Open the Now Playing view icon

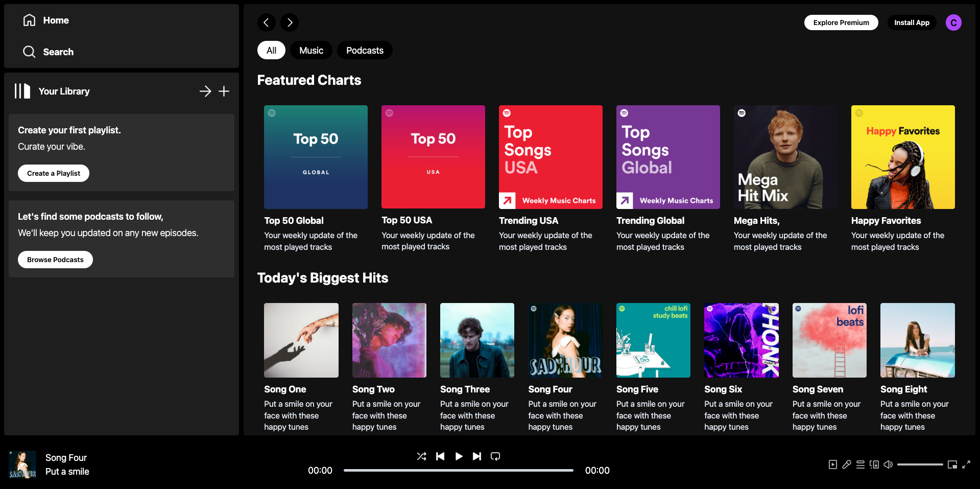point(832,464)
